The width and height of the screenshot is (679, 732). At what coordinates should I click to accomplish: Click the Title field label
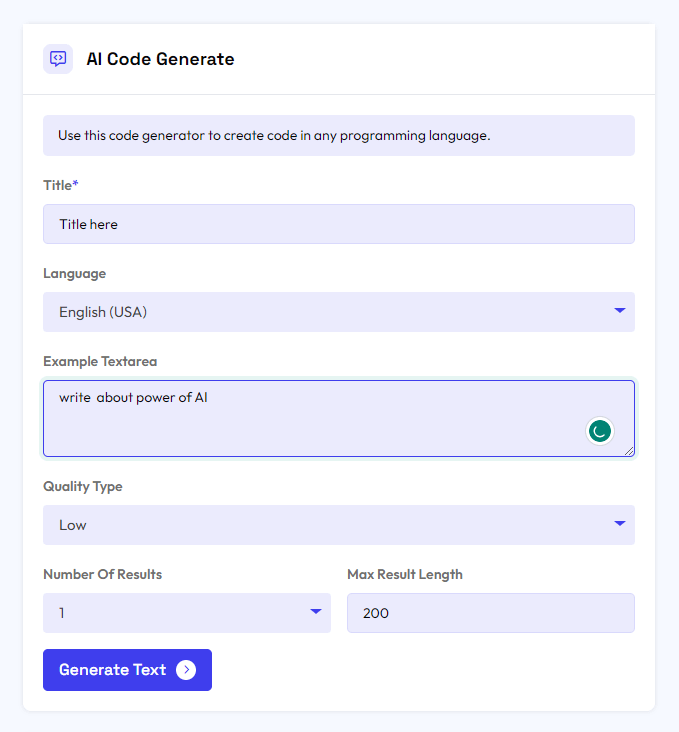click(60, 186)
